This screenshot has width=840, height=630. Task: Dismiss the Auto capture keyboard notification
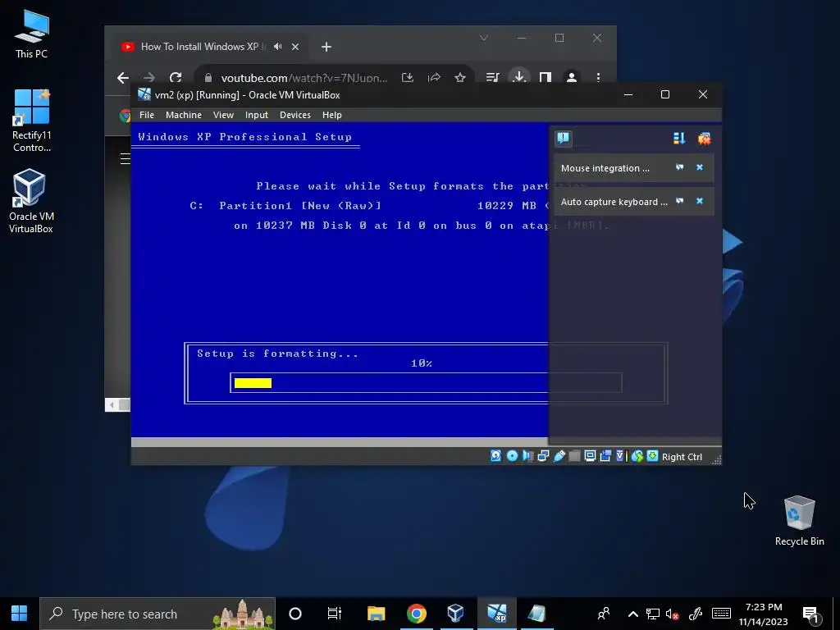pyautogui.click(x=699, y=201)
